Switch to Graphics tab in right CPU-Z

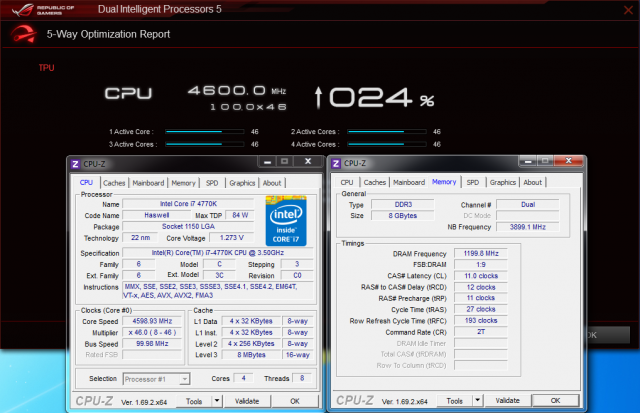[x=503, y=182]
